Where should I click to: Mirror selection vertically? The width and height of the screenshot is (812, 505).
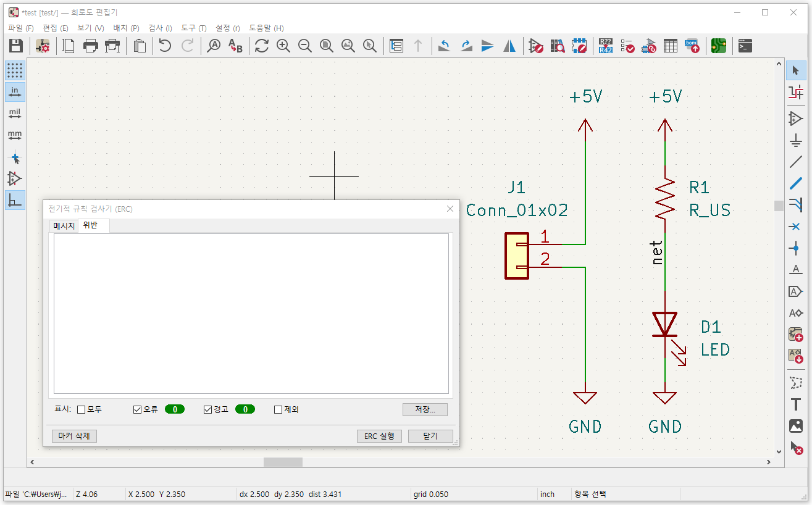click(x=488, y=46)
